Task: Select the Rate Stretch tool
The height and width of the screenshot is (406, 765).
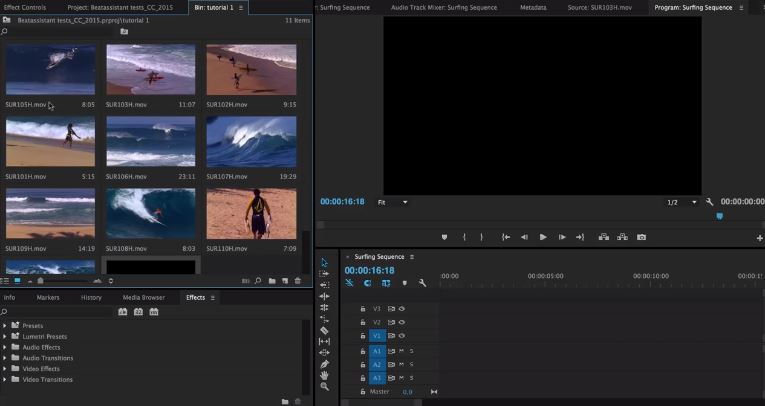Action: click(324, 319)
